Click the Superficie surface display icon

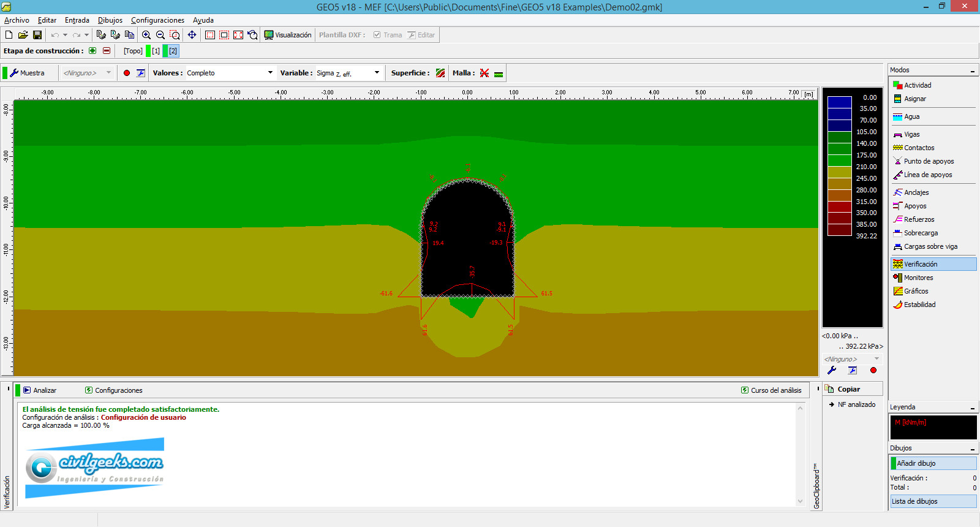(x=440, y=73)
